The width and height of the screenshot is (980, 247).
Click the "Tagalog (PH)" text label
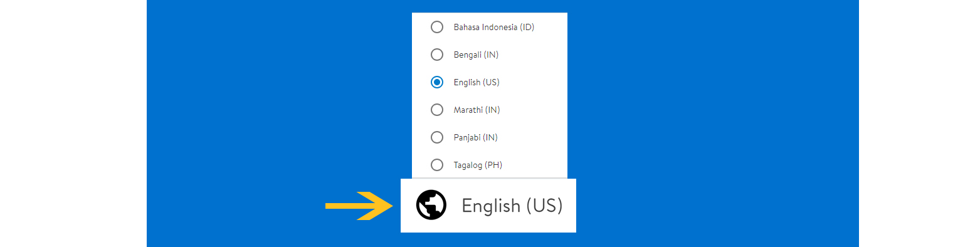[x=478, y=165]
